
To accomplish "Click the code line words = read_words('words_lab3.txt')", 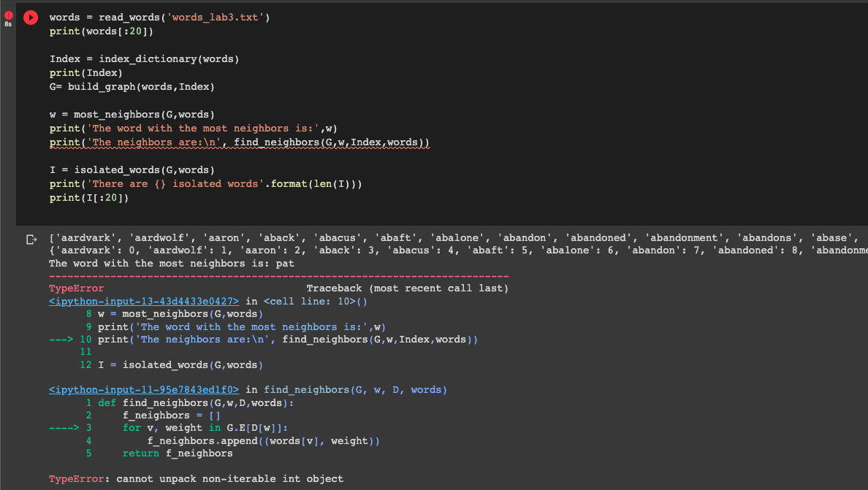I will coord(159,17).
